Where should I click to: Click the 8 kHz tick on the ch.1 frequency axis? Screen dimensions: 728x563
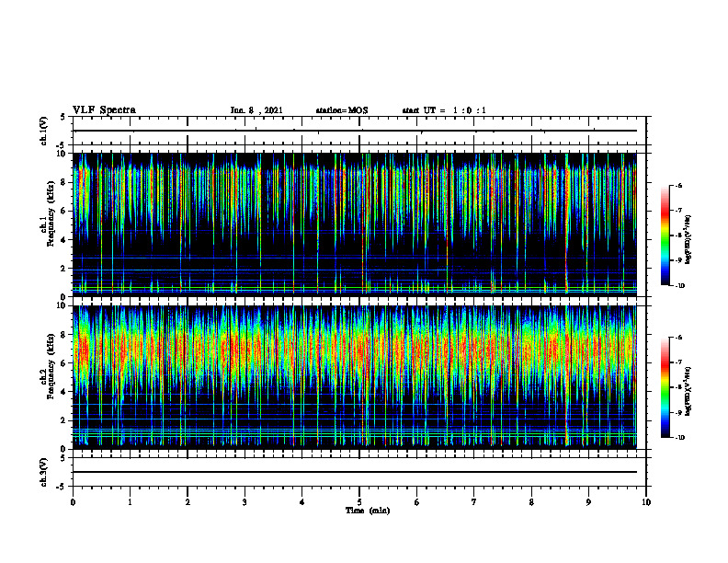click(64, 182)
